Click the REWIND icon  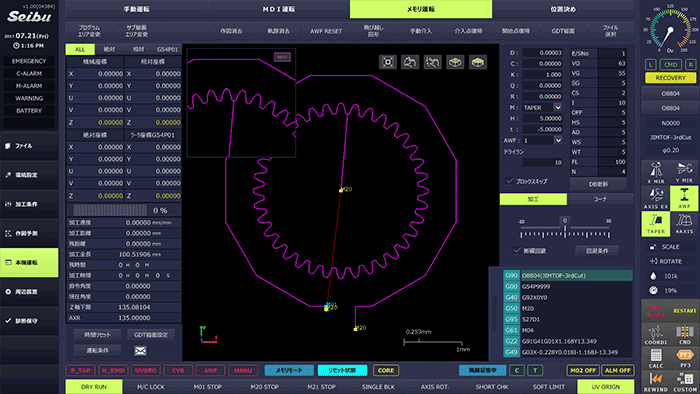[655, 382]
